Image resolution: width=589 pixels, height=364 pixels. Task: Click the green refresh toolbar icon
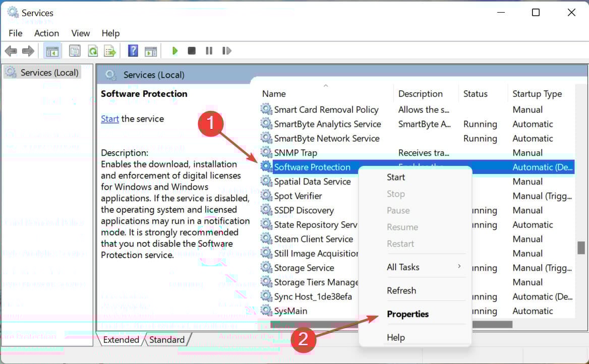(x=93, y=51)
